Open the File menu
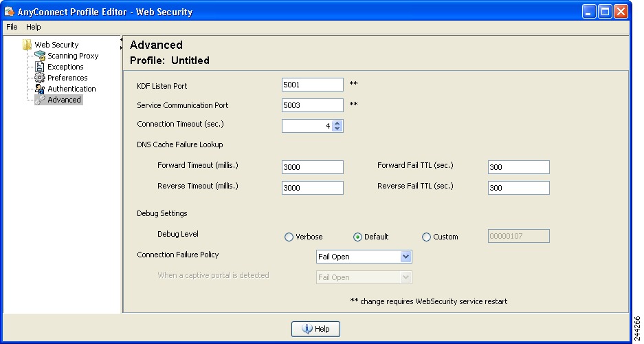The height and width of the screenshot is (344, 644). pos(12,27)
